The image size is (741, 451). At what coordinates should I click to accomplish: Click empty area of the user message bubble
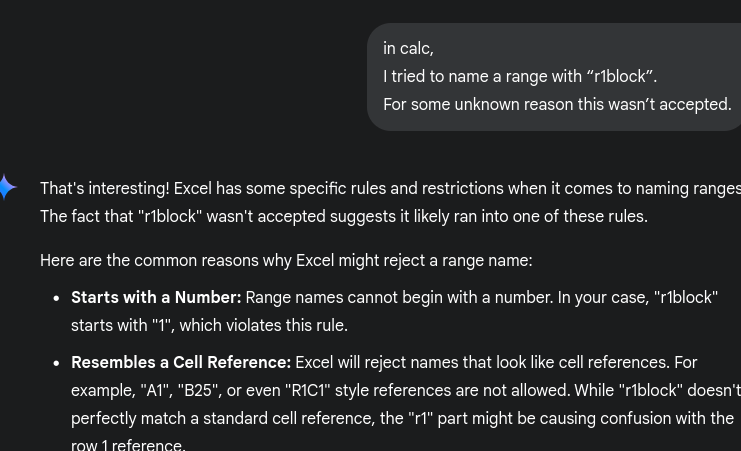click(591, 45)
